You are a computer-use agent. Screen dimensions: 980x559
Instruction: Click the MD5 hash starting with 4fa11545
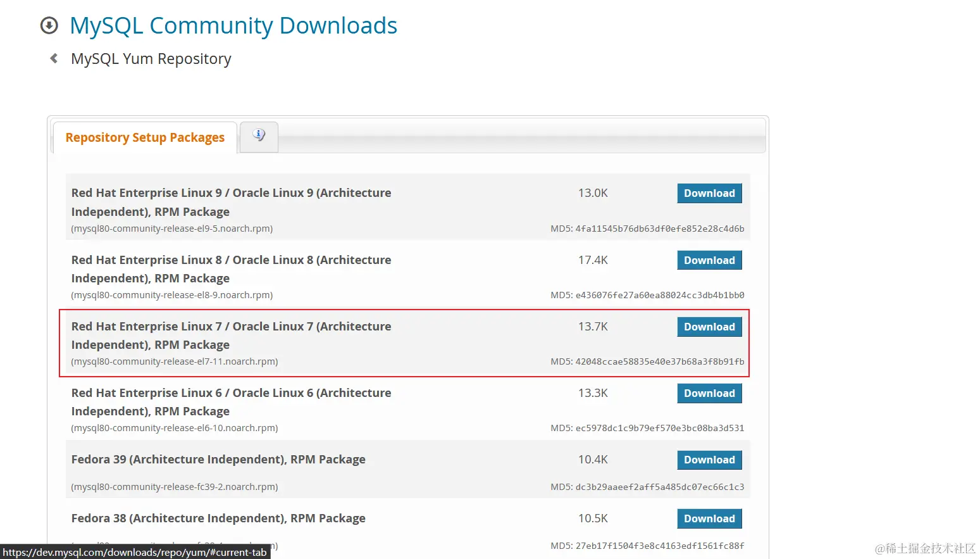660,229
